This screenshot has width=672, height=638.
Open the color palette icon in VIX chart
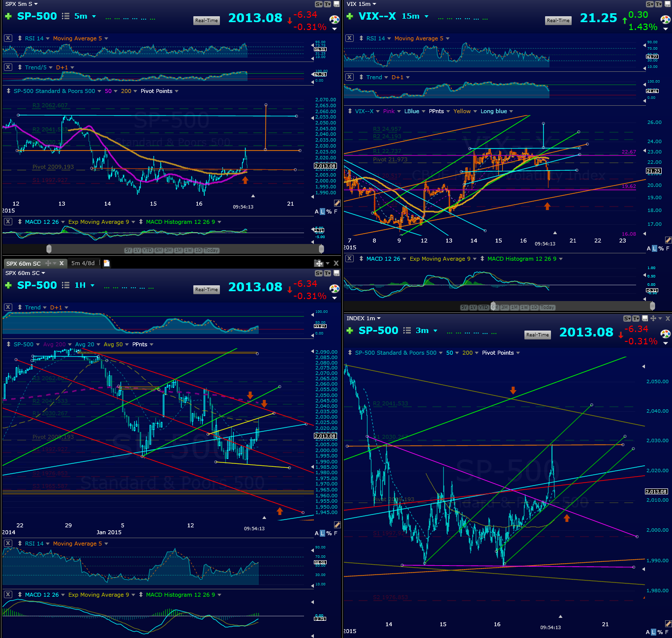[666, 20]
